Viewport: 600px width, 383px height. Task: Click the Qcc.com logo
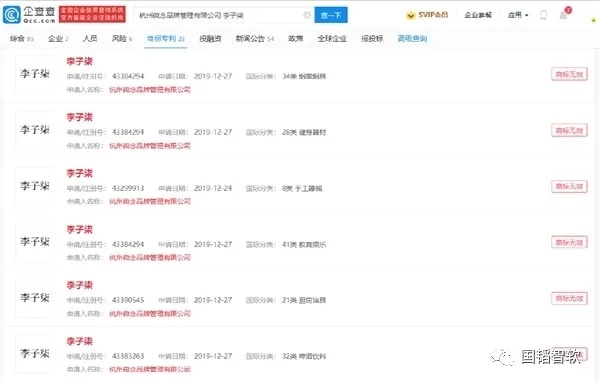click(29, 15)
